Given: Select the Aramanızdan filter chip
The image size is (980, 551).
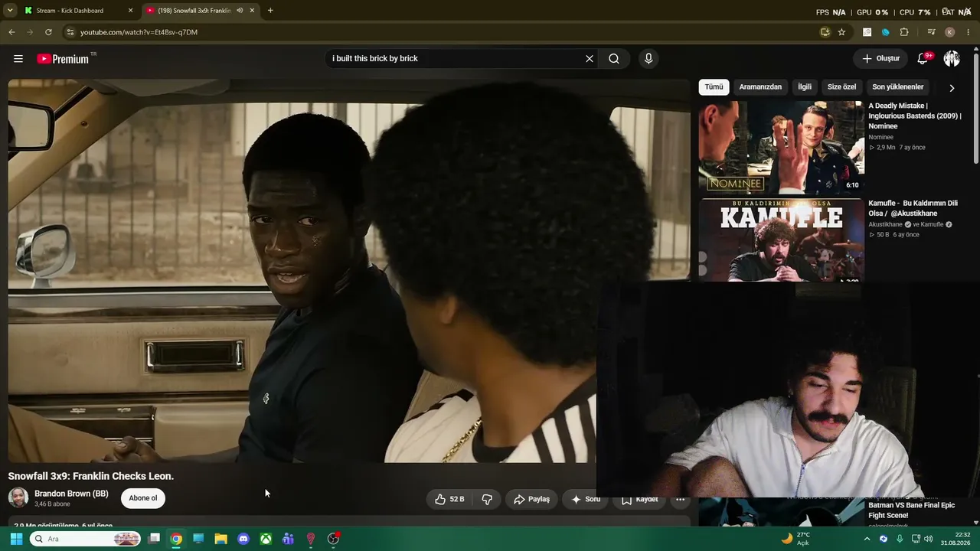Looking at the screenshot, I should point(760,87).
